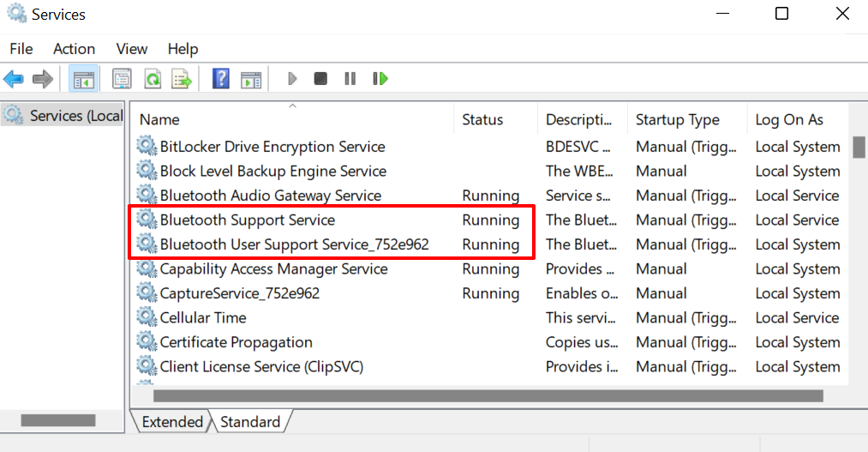Click the Show/Hide Console Tree icon
This screenshot has height=452, width=868.
click(83, 79)
